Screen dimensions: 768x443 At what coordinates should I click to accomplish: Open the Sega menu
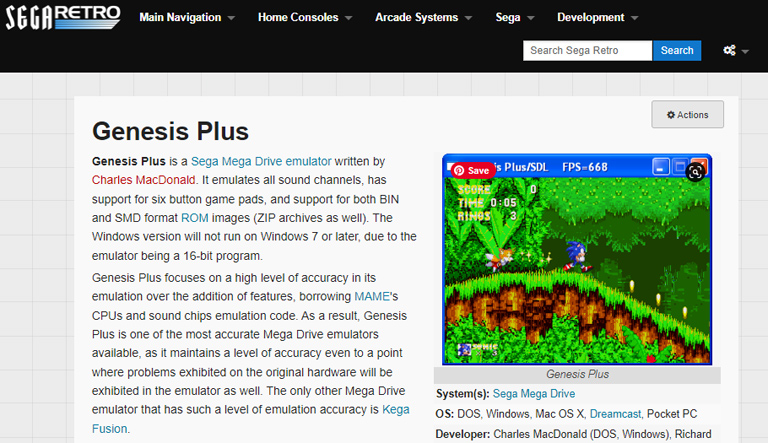[507, 17]
